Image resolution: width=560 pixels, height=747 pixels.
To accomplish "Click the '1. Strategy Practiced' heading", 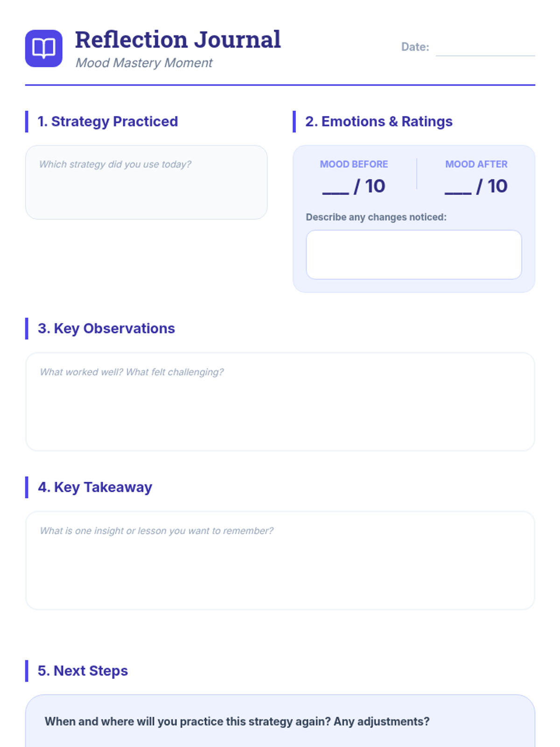I will pos(108,121).
